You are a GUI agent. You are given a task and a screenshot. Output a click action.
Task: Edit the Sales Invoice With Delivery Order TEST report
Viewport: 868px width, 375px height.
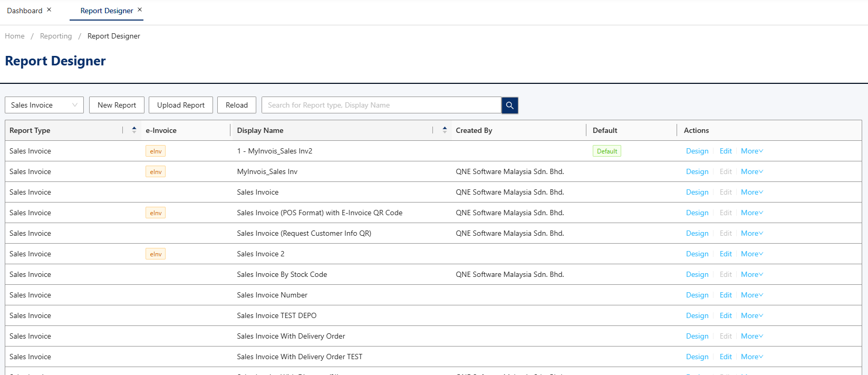tap(726, 357)
